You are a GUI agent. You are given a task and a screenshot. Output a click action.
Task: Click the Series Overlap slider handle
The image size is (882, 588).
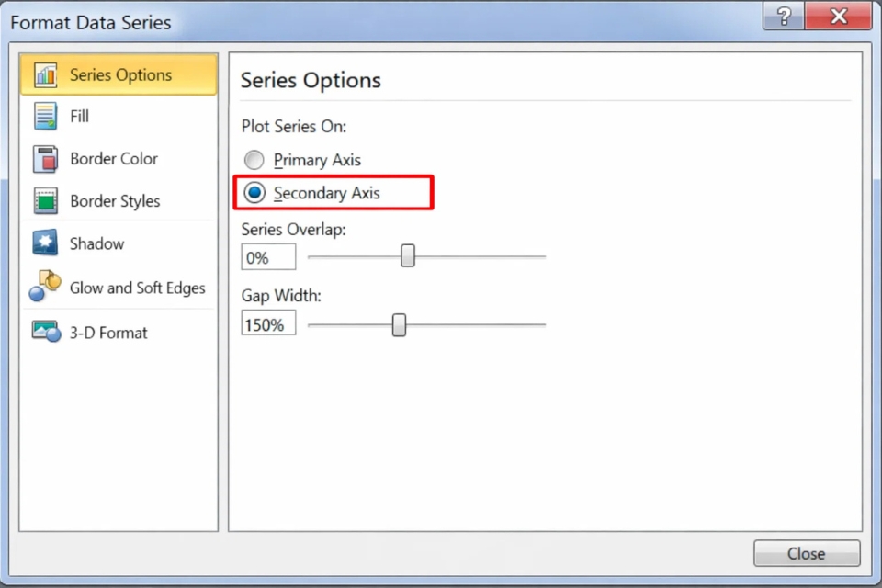408,256
